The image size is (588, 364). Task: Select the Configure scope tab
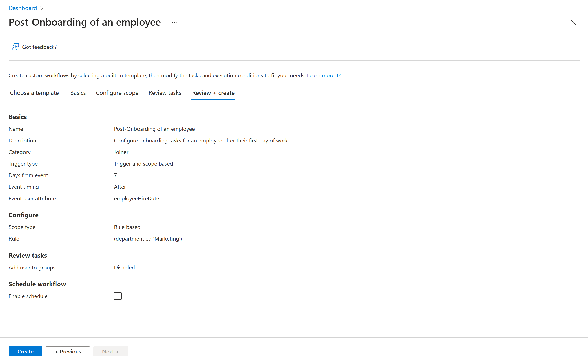(117, 93)
